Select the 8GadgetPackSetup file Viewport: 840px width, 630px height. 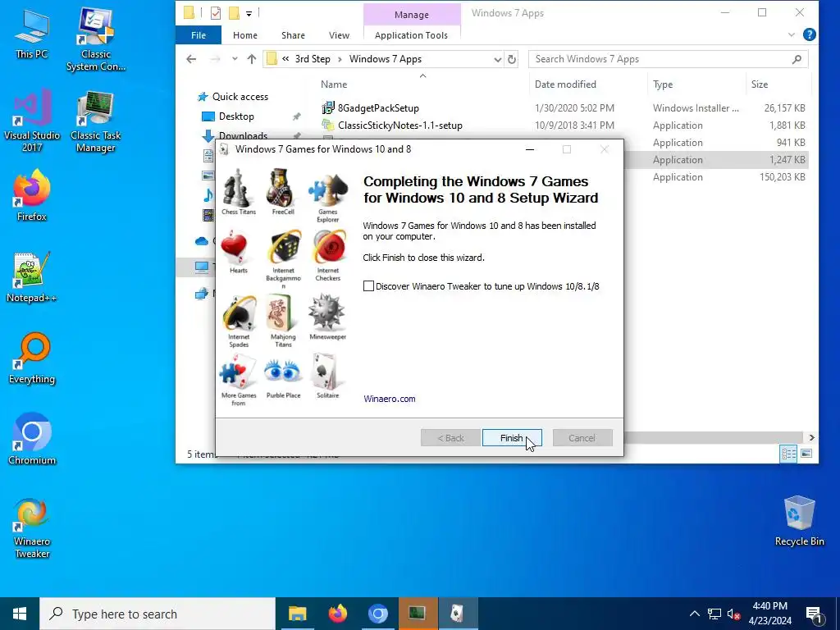(378, 108)
